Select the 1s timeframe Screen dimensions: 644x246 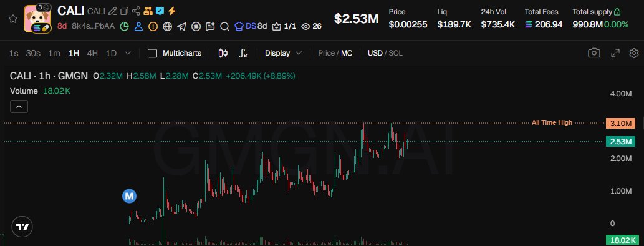pos(14,53)
